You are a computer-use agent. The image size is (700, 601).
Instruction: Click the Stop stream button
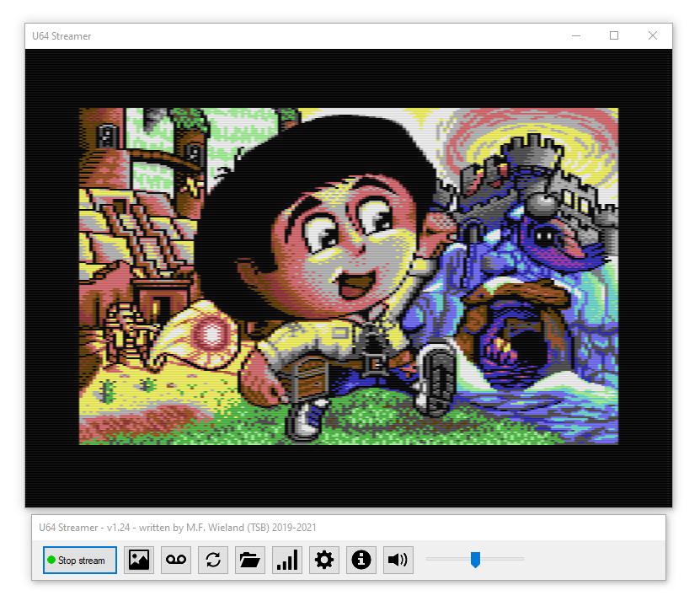80,561
